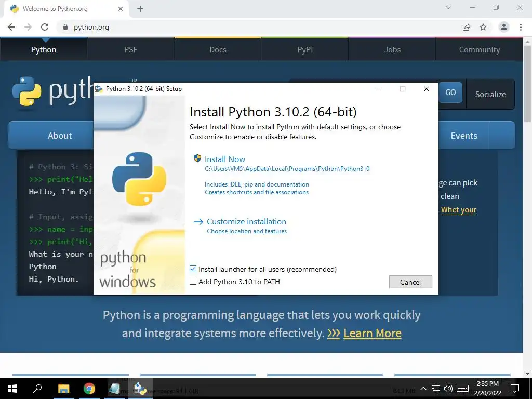Open the volume tray icon
This screenshot has width=532, height=399.
click(448, 389)
